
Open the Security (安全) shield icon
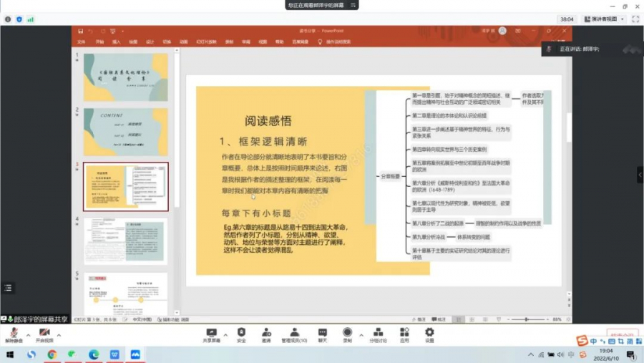(241, 333)
